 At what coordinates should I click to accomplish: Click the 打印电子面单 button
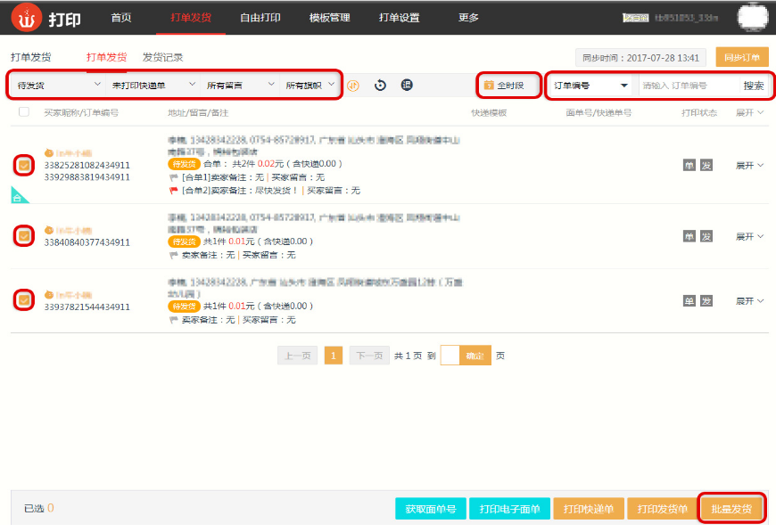[x=509, y=509]
